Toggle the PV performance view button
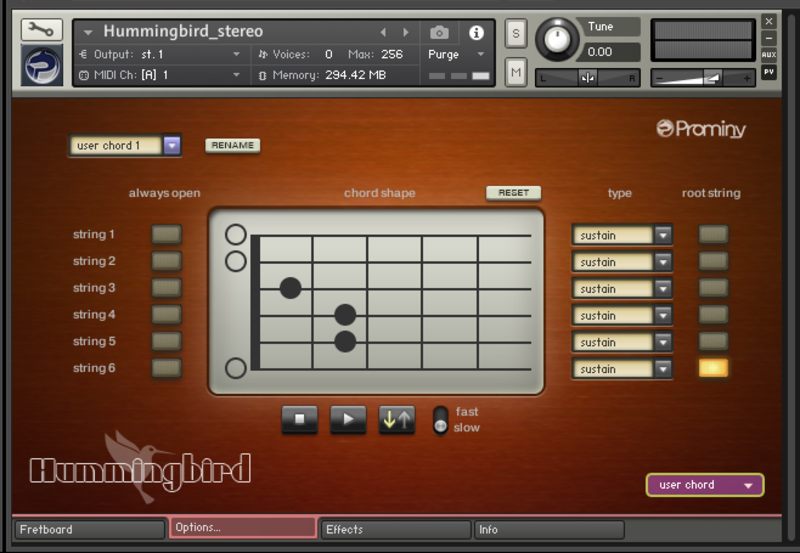Viewport: 800px width, 553px height. 769,72
